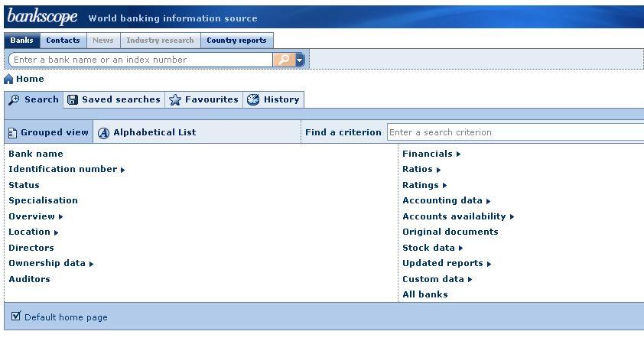Viewport: 644px width, 341px height.
Task: Switch to the Banks tab
Action: tap(21, 41)
